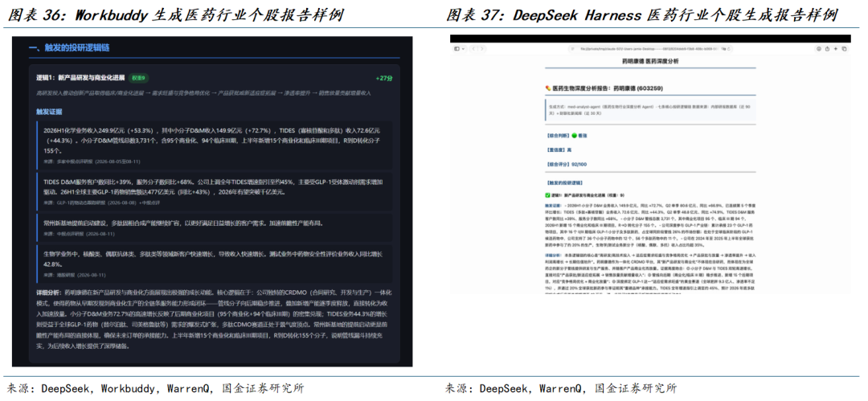Go back with the Safari back arrow

[474, 49]
